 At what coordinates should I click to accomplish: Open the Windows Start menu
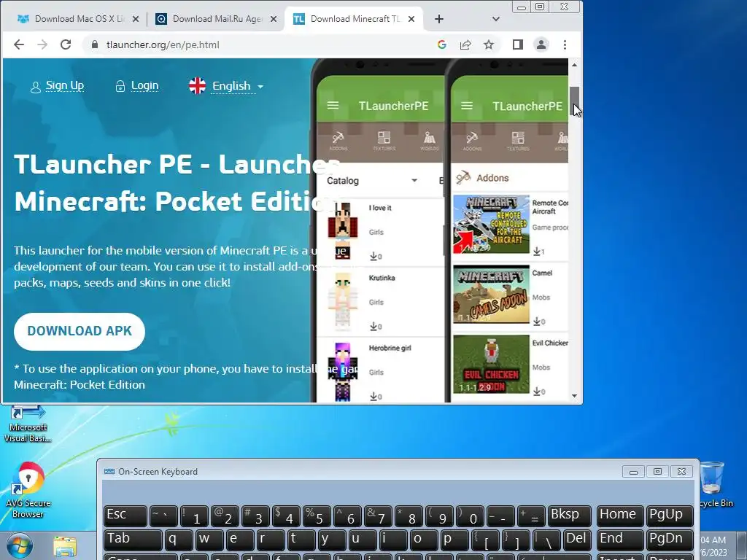pyautogui.click(x=19, y=546)
